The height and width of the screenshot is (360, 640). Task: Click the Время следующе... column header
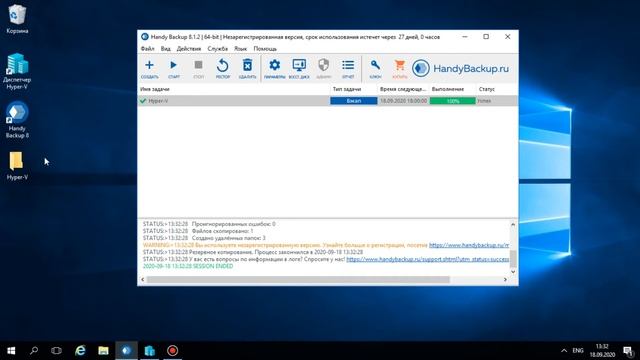403,89
